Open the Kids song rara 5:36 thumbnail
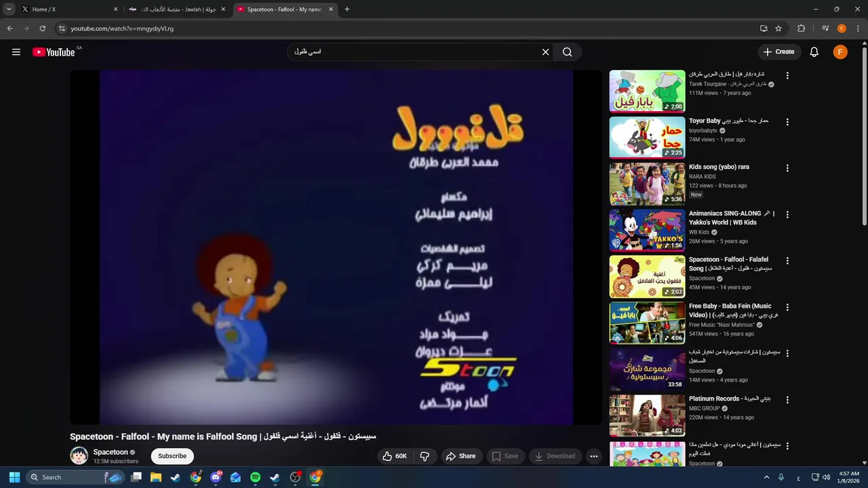Viewport: 868px width, 488px height. click(x=647, y=184)
